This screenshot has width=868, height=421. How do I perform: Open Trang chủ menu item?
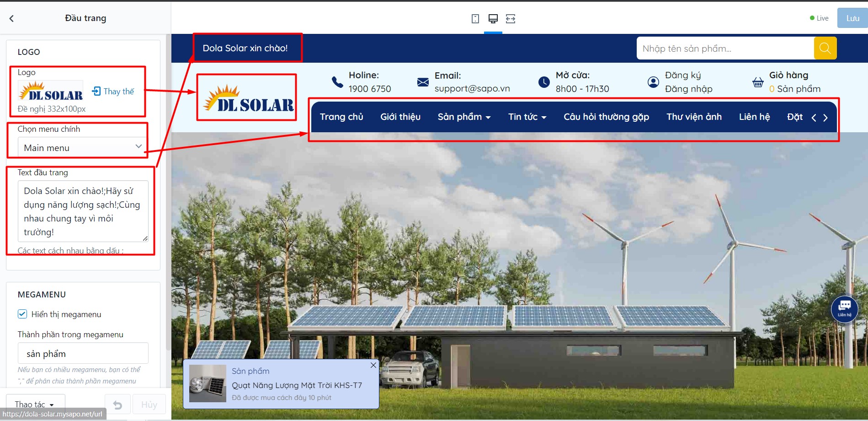point(341,117)
